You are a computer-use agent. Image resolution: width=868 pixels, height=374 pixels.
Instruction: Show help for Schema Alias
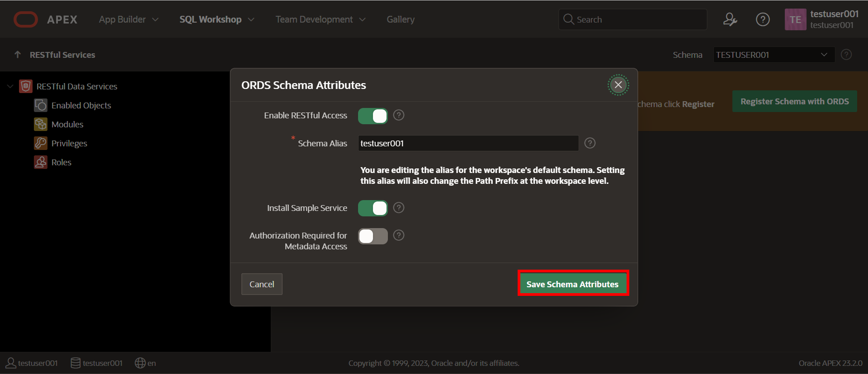coord(590,143)
